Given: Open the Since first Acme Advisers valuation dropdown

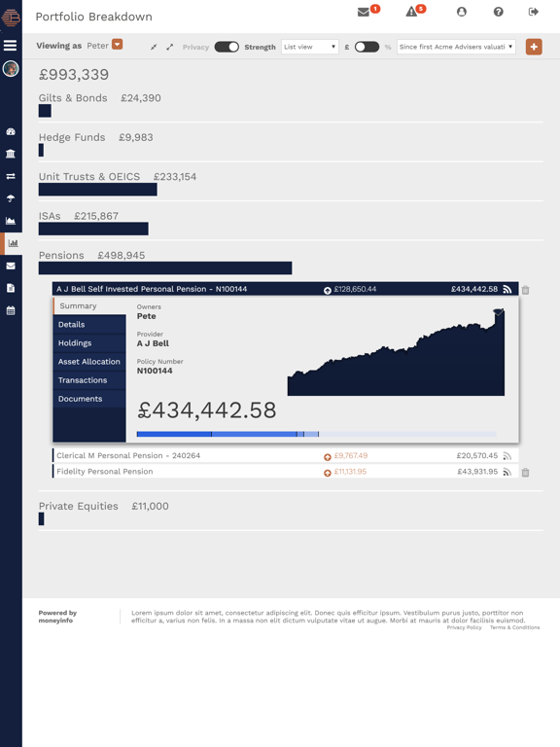Looking at the screenshot, I should pos(456,47).
